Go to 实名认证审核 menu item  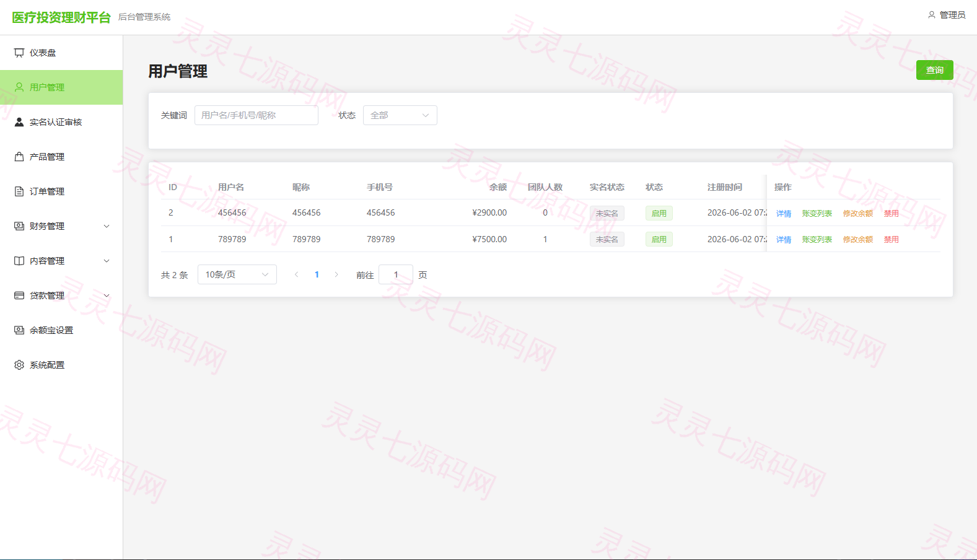(x=61, y=122)
